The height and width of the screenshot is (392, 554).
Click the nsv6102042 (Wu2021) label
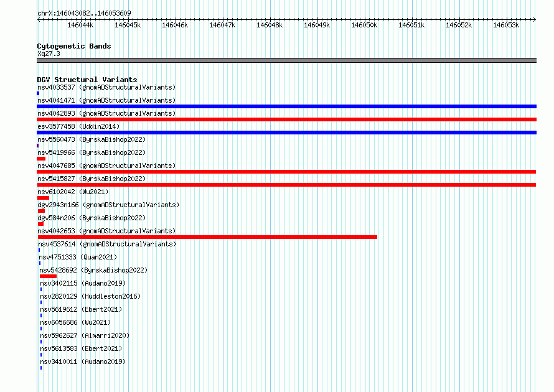[73, 192]
